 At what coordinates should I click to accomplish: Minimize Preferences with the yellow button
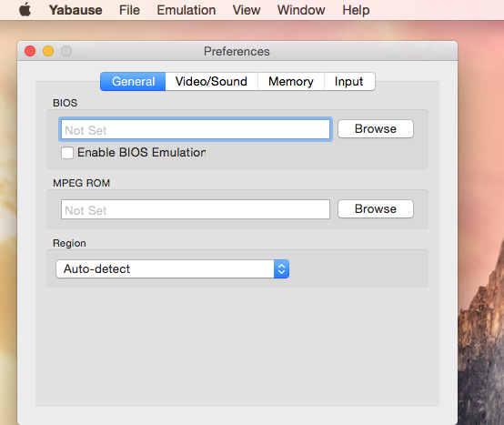48,51
